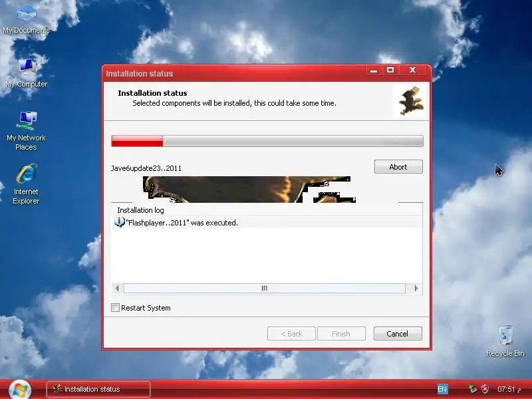Click the green tray network icon

click(x=472, y=389)
